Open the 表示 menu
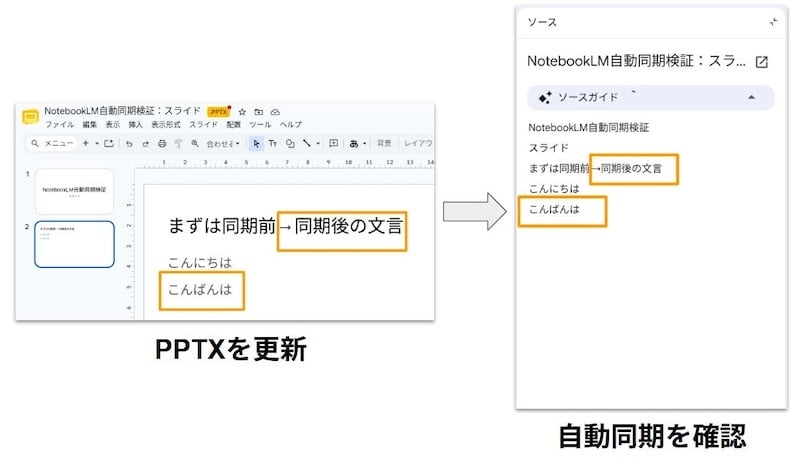 point(113,125)
